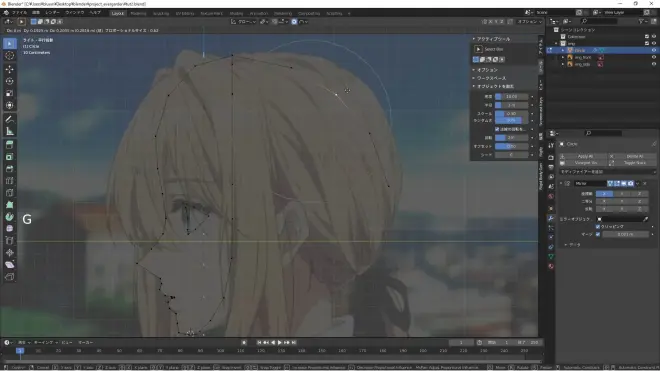Select the Loop Cut tool
The height and width of the screenshot is (371, 660).
10,181
